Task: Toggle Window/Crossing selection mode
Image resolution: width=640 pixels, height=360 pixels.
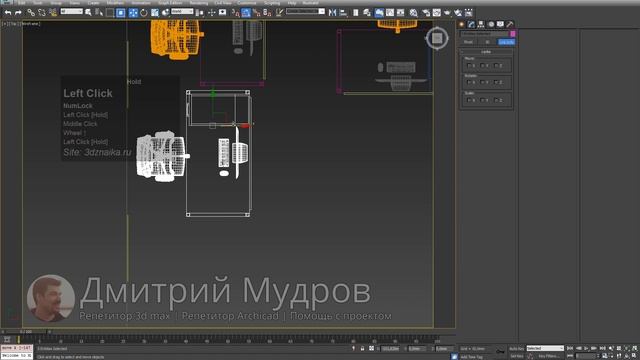Action: coord(120,13)
